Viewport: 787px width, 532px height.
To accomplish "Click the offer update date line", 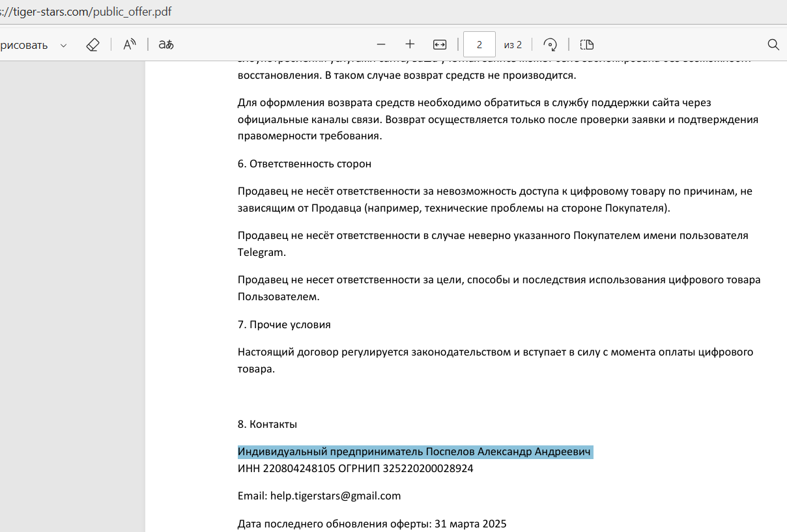I will tap(373, 524).
